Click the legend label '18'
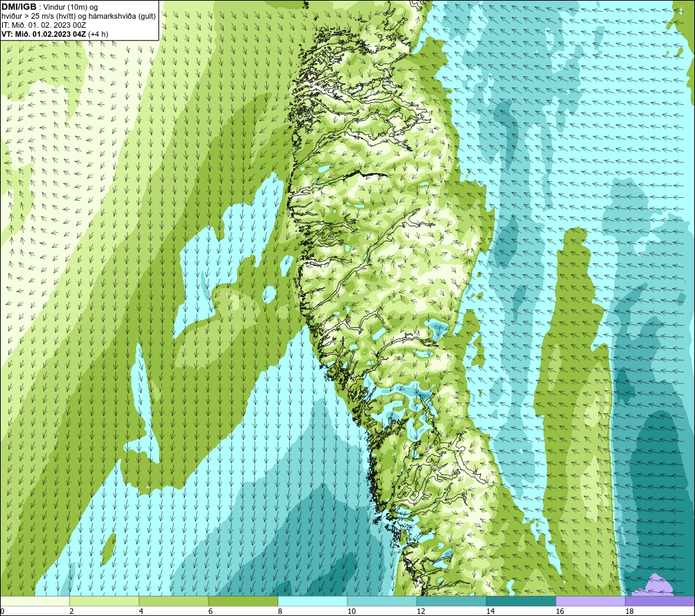 tap(629, 611)
